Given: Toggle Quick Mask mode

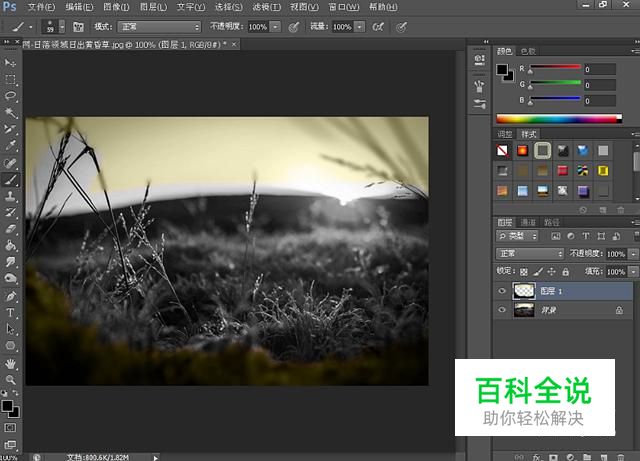Looking at the screenshot, I should click(x=10, y=428).
